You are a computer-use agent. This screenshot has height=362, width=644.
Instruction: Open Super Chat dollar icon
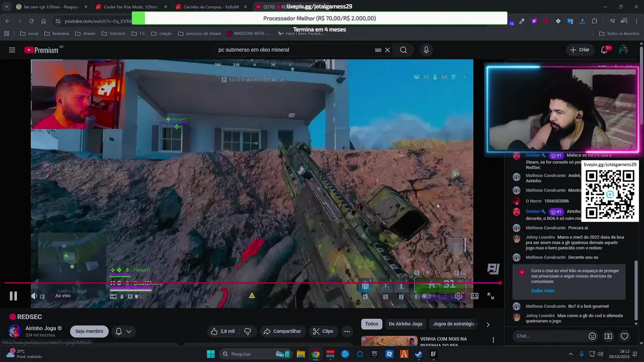pyautogui.click(x=608, y=336)
